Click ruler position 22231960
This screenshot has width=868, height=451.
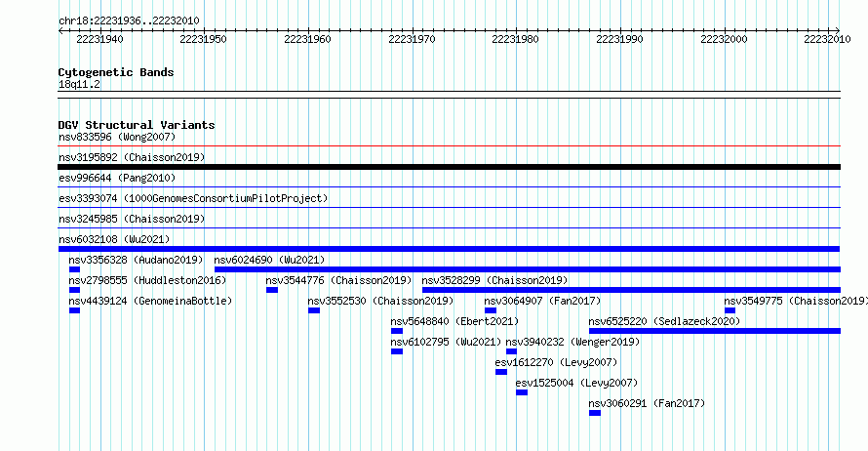pos(307,39)
